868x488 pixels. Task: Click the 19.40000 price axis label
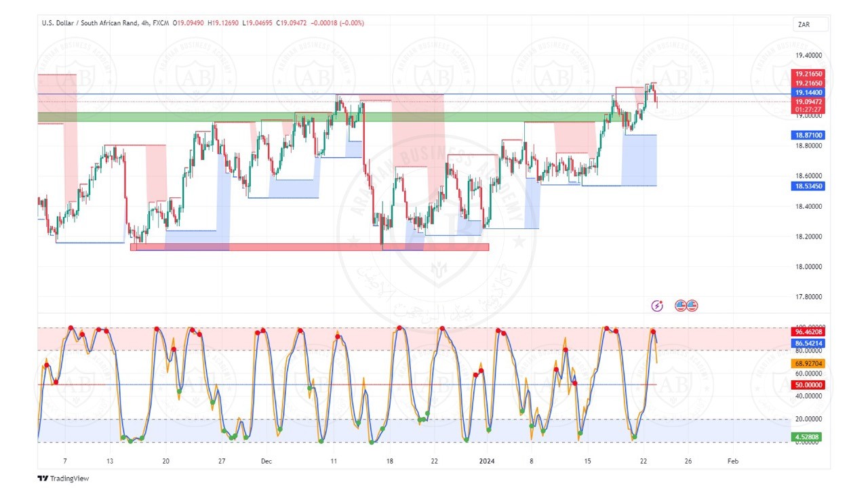click(809, 56)
